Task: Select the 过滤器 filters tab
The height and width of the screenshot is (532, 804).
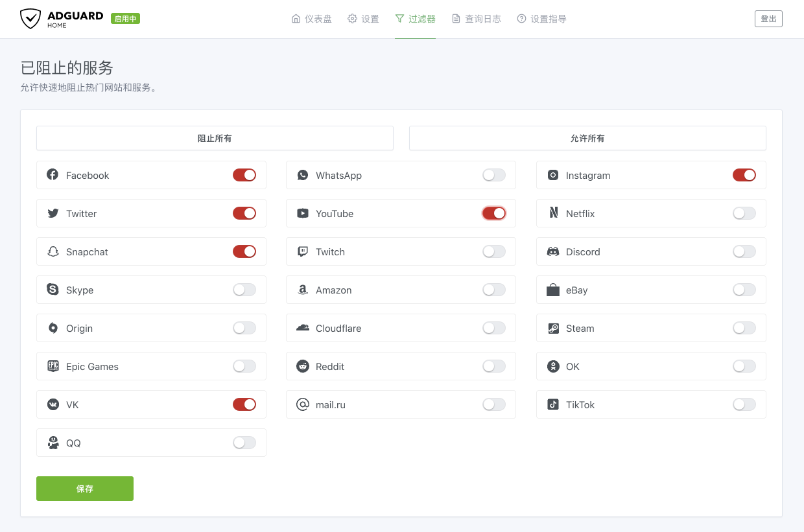Action: (x=415, y=19)
